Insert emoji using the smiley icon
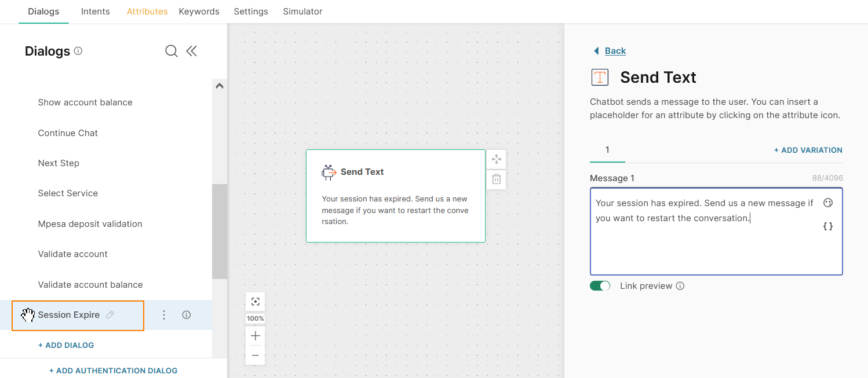 (x=828, y=203)
